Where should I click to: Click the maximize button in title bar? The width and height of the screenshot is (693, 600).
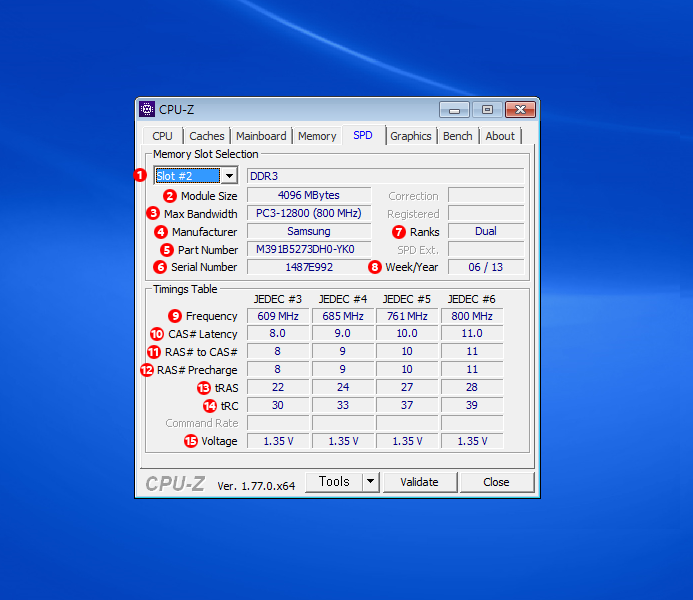[487, 110]
